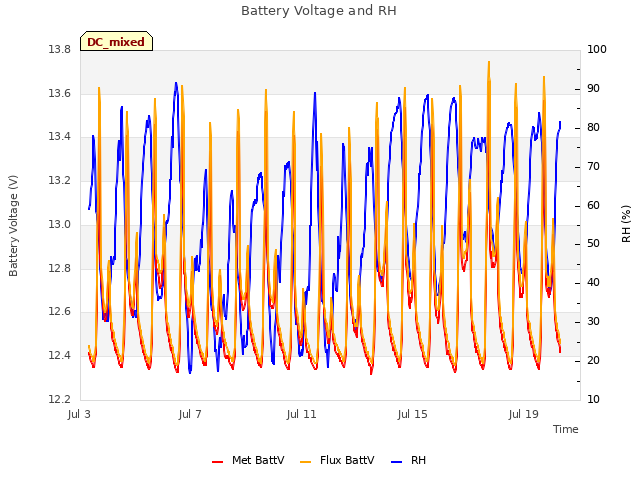The width and height of the screenshot is (640, 480).
Task: Toggle the Met BattV legend entry
Action: (248, 460)
